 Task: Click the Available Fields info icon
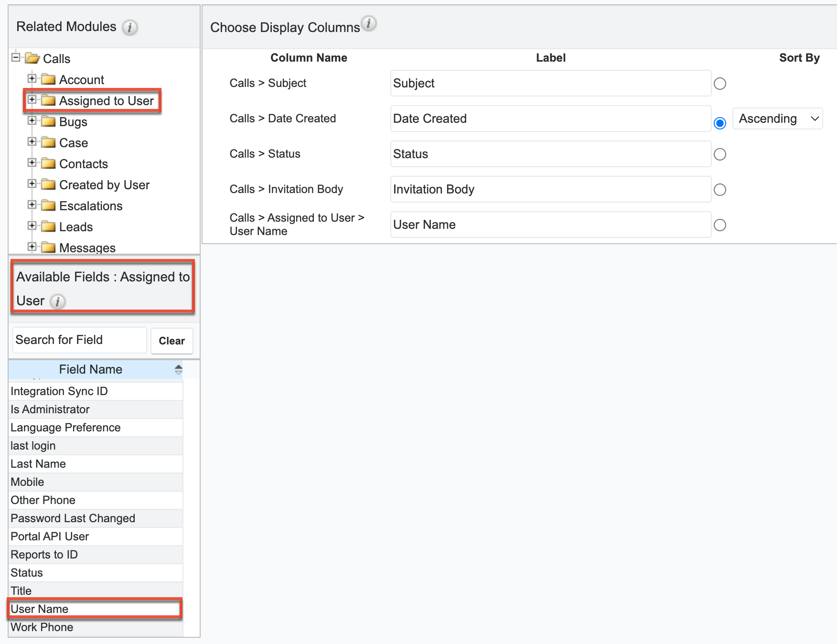click(58, 301)
